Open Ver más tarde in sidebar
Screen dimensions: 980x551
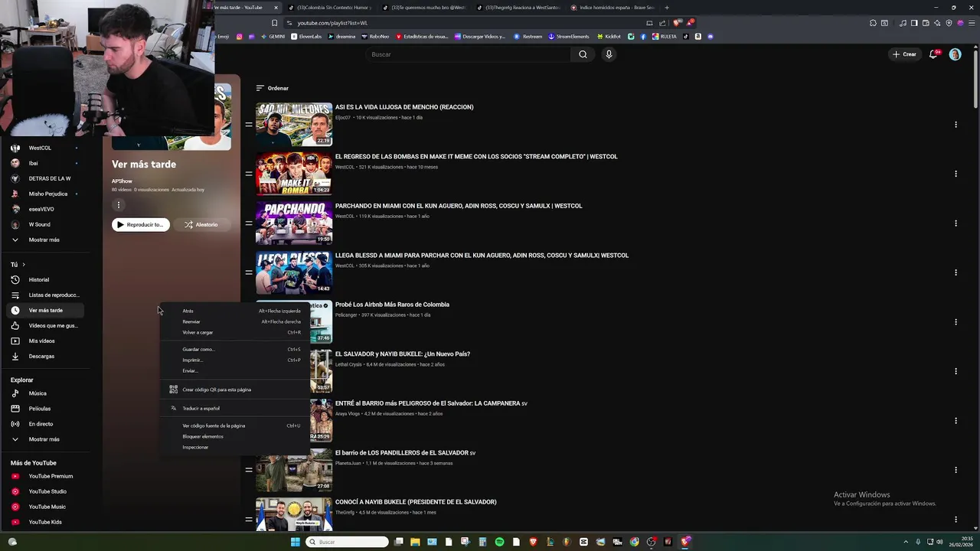point(45,310)
